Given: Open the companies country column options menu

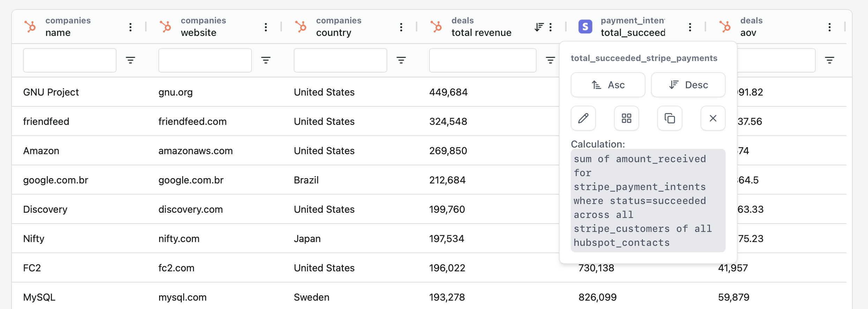Looking at the screenshot, I should (401, 27).
